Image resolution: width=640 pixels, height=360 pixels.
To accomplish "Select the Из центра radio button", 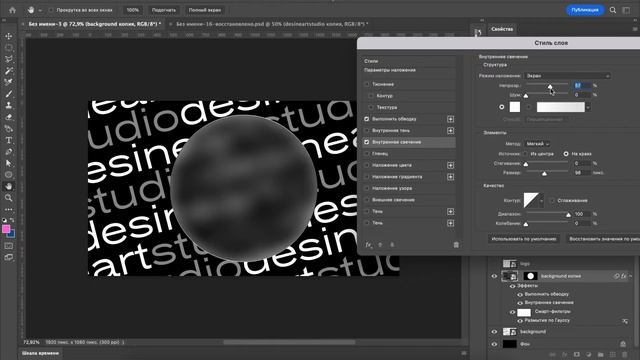I will pyautogui.click(x=526, y=154).
